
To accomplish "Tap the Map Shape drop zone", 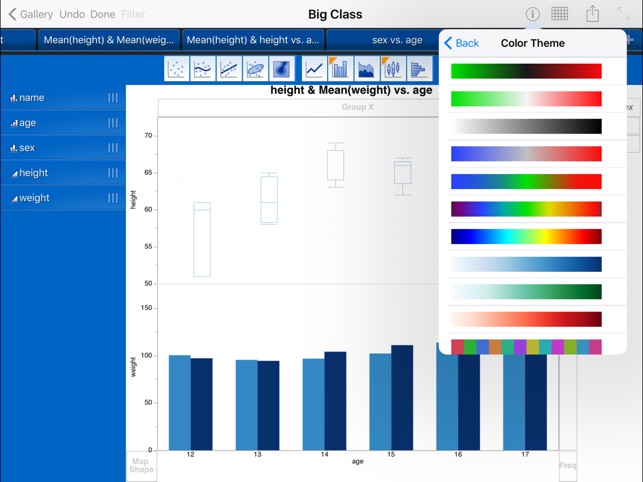I will pos(141,466).
